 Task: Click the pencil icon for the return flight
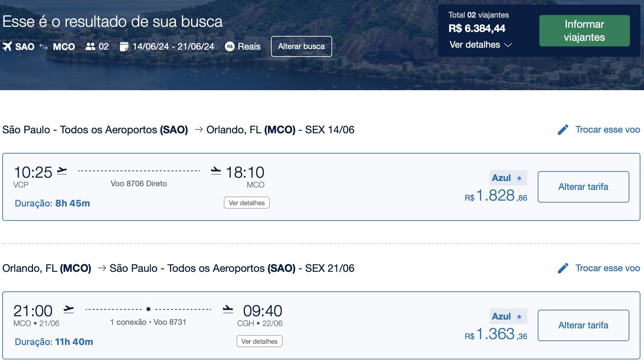563,268
